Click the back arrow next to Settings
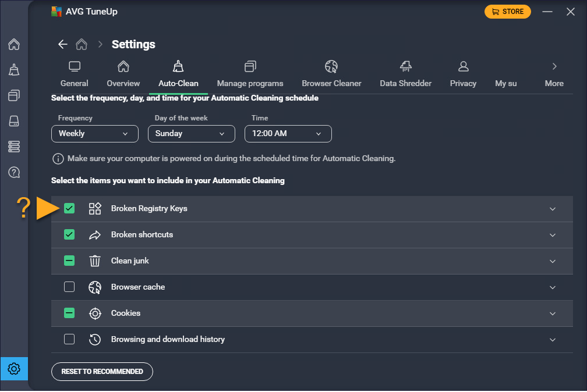 point(63,44)
